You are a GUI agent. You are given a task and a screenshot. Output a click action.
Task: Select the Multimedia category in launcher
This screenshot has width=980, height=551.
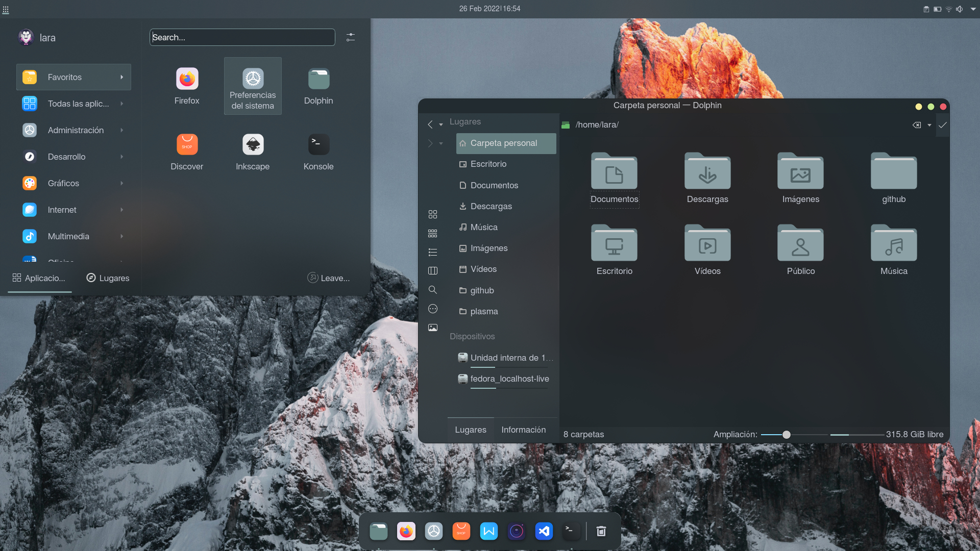pyautogui.click(x=73, y=236)
